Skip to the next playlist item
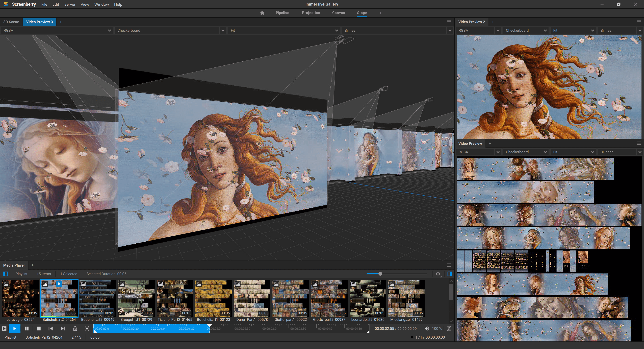The width and height of the screenshot is (644, 349). pos(63,329)
